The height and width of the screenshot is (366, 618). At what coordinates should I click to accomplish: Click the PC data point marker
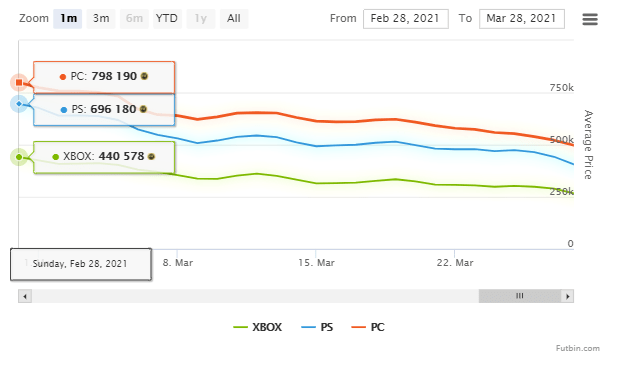click(x=19, y=82)
